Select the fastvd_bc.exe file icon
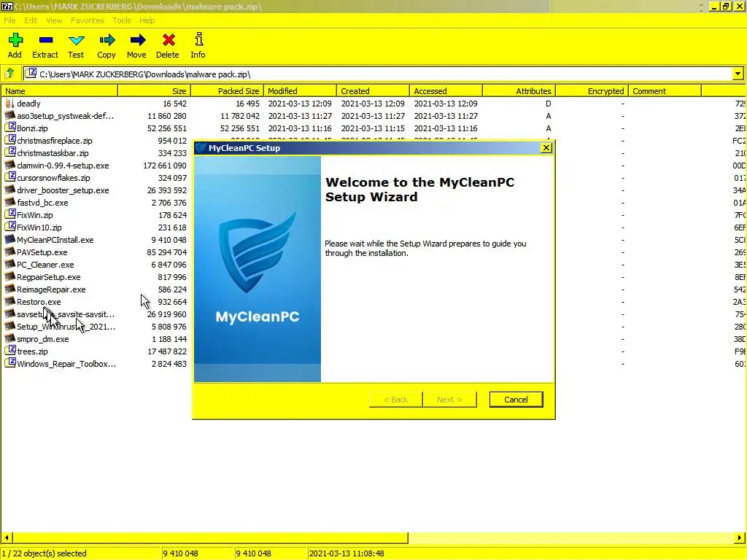This screenshot has height=560, width=747. [9, 203]
